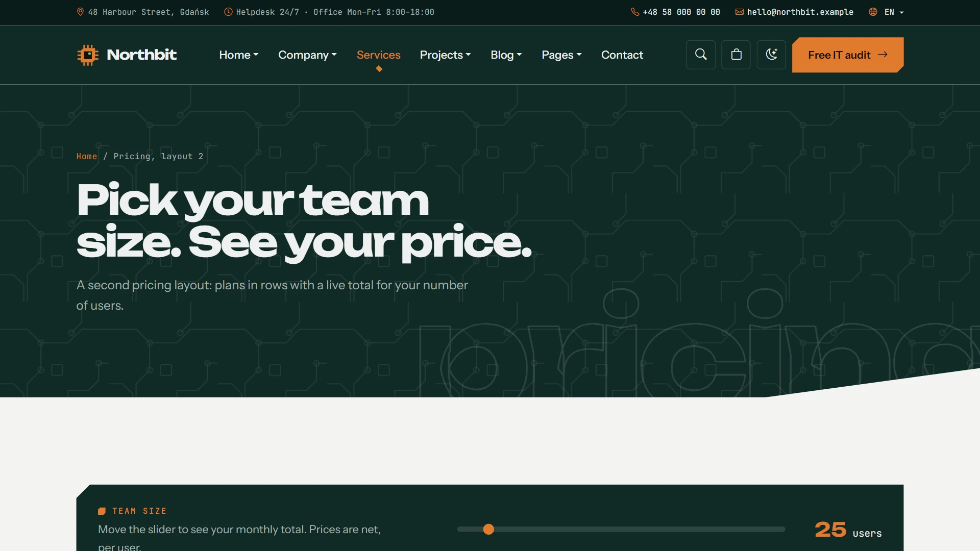Click the TEAM SIZE label
The image size is (980, 551).
[x=139, y=511]
